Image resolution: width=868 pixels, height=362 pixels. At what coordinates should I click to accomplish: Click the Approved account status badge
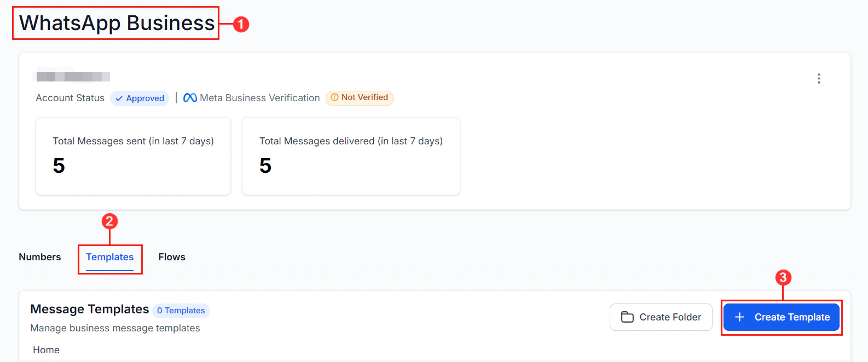pyautogui.click(x=140, y=98)
